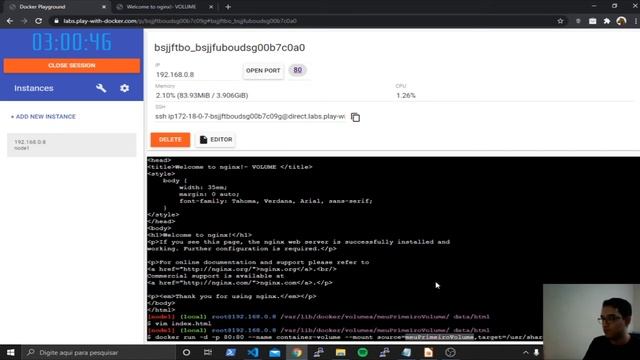Image resolution: width=640 pixels, height=360 pixels.
Task: Open the instance templates wrench icon
Action: 101,88
